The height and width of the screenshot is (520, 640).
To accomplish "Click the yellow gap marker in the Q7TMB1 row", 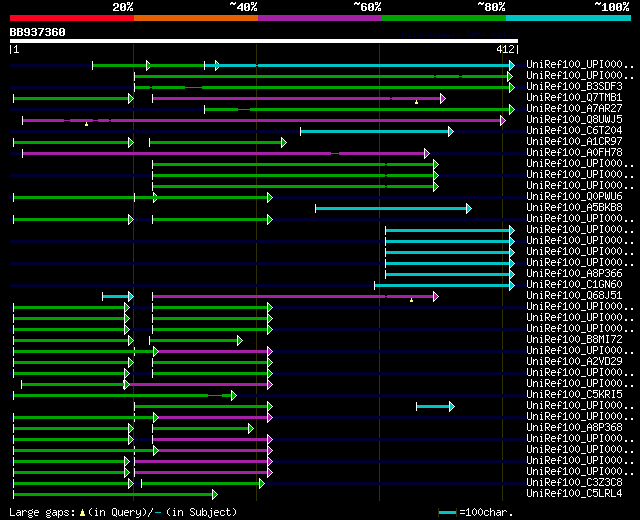I will [x=416, y=102].
